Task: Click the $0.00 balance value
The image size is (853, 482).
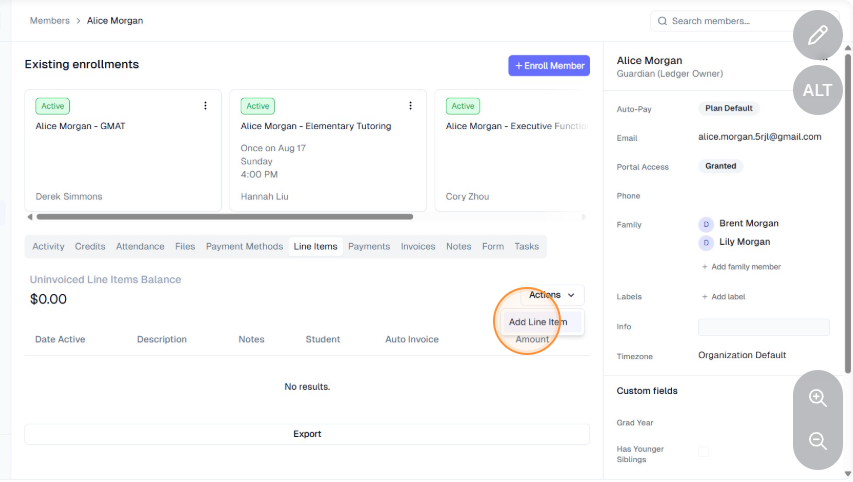Action: pyautogui.click(x=48, y=299)
